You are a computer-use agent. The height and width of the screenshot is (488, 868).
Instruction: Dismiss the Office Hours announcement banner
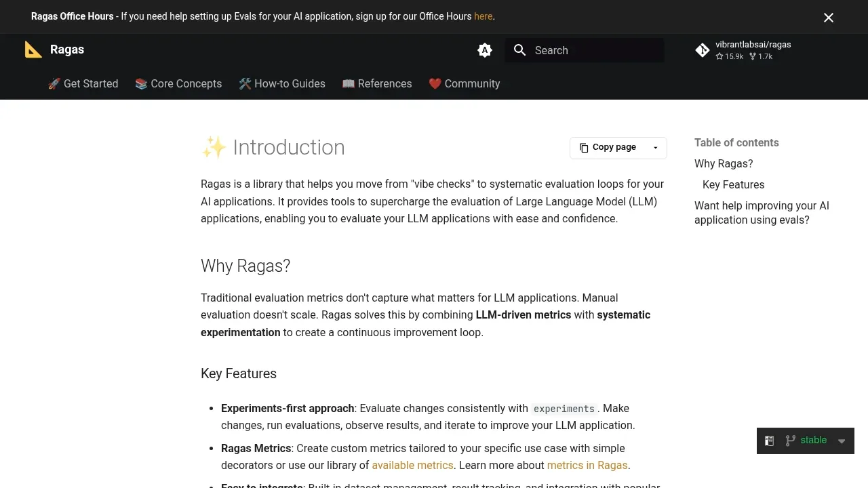pyautogui.click(x=829, y=18)
